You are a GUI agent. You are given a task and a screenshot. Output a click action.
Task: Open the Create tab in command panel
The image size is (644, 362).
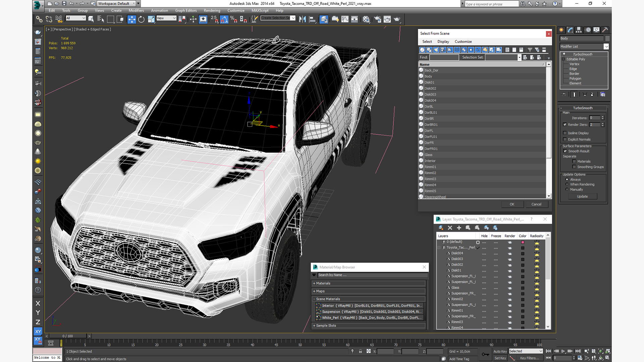[x=561, y=30]
